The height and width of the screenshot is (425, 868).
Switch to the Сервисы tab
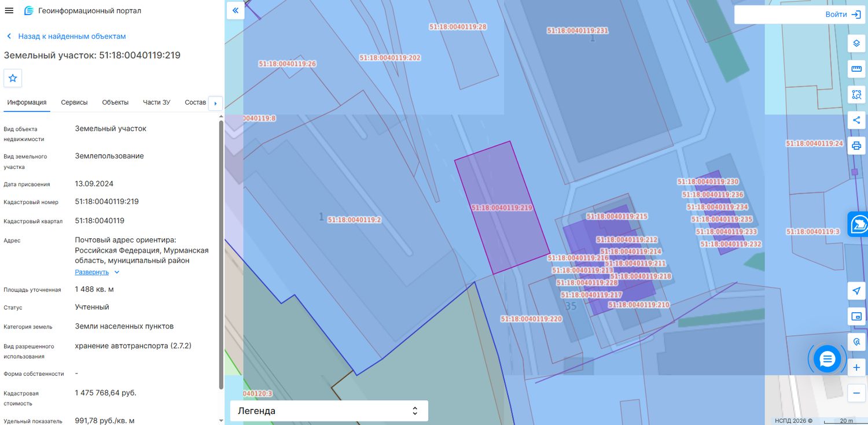[x=74, y=102]
